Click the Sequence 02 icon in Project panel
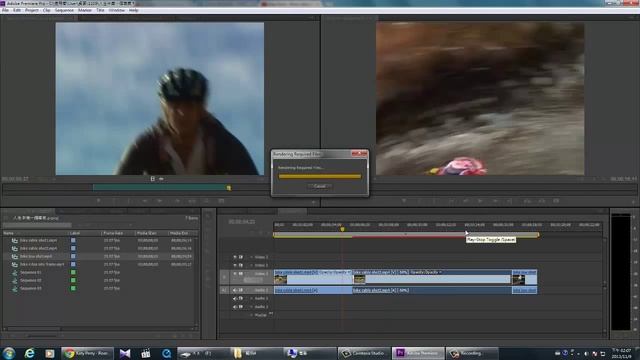 coord(15,280)
